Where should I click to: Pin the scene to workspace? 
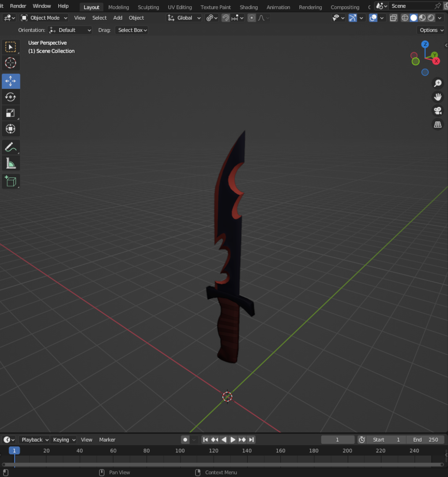pyautogui.click(x=438, y=6)
